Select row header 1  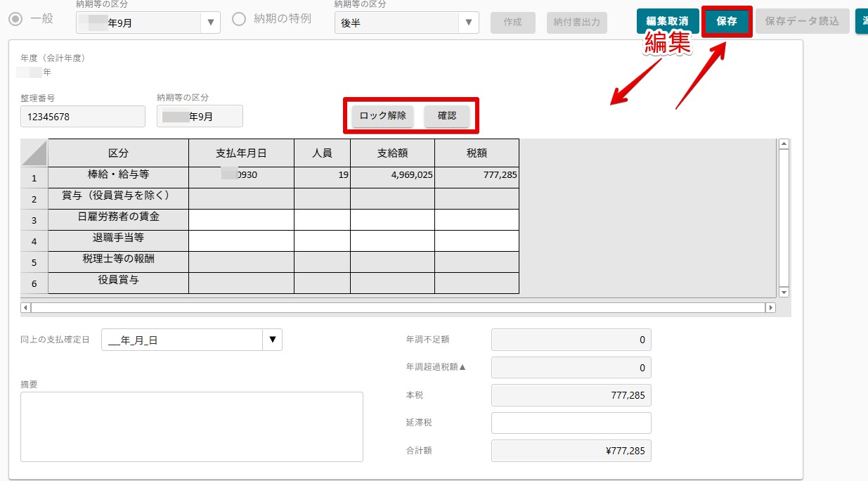coord(34,177)
